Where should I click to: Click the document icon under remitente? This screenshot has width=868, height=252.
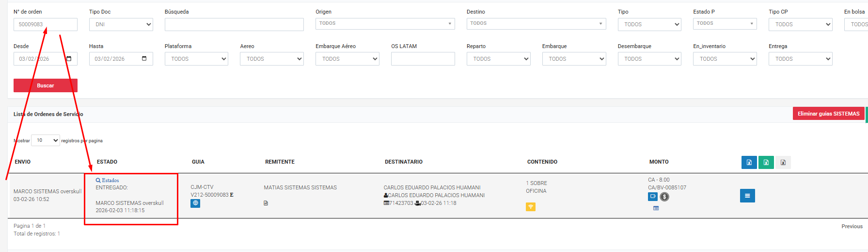coord(266,203)
